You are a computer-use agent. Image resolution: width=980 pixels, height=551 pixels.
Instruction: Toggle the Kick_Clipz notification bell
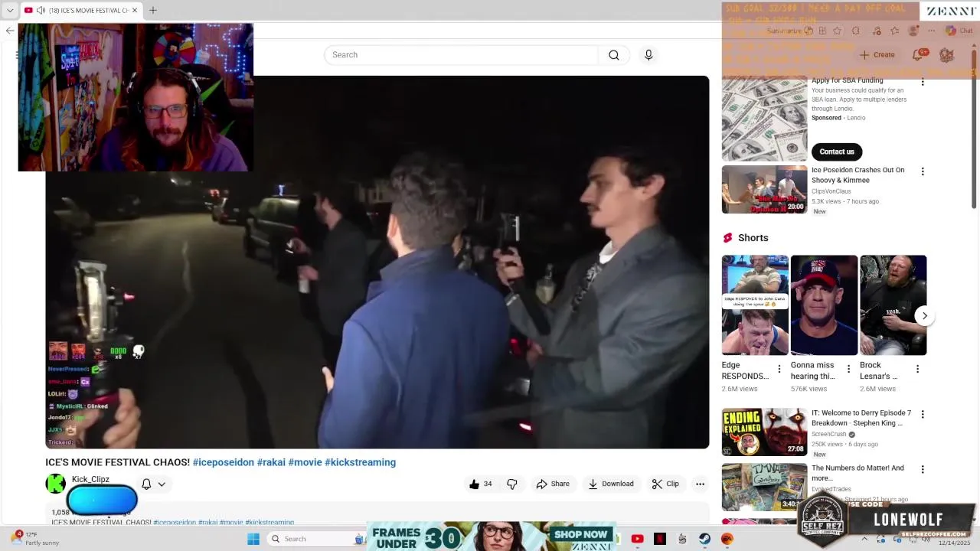tap(146, 484)
